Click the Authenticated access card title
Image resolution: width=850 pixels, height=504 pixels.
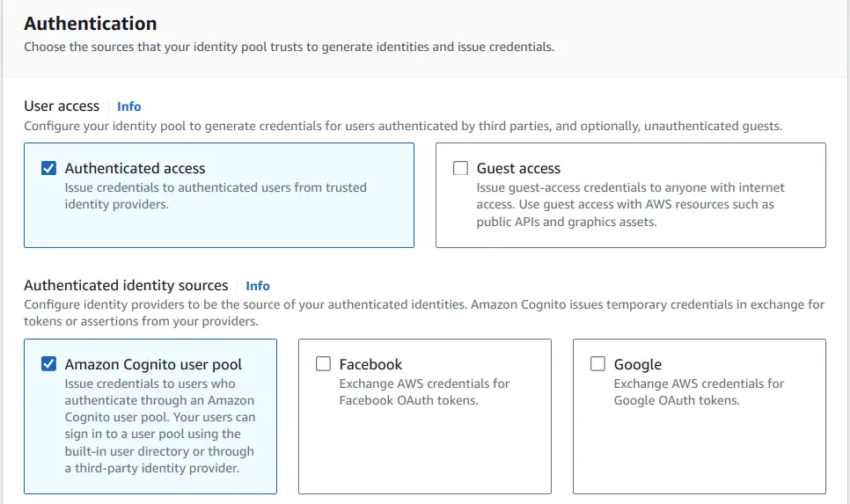click(135, 169)
